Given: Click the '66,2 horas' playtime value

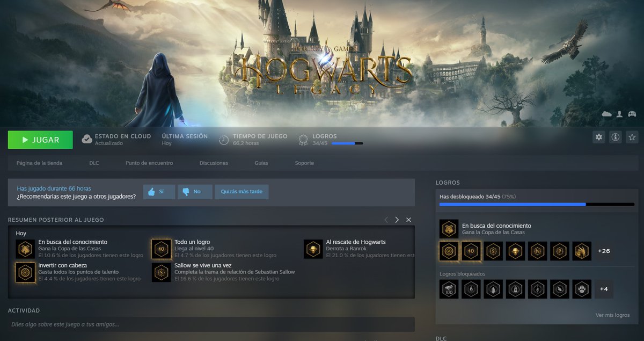Looking at the screenshot, I should tap(247, 144).
